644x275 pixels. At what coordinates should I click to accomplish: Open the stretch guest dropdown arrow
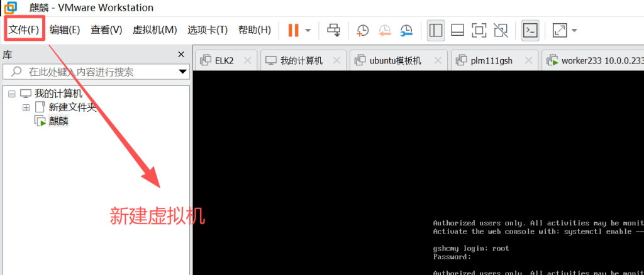click(x=574, y=30)
